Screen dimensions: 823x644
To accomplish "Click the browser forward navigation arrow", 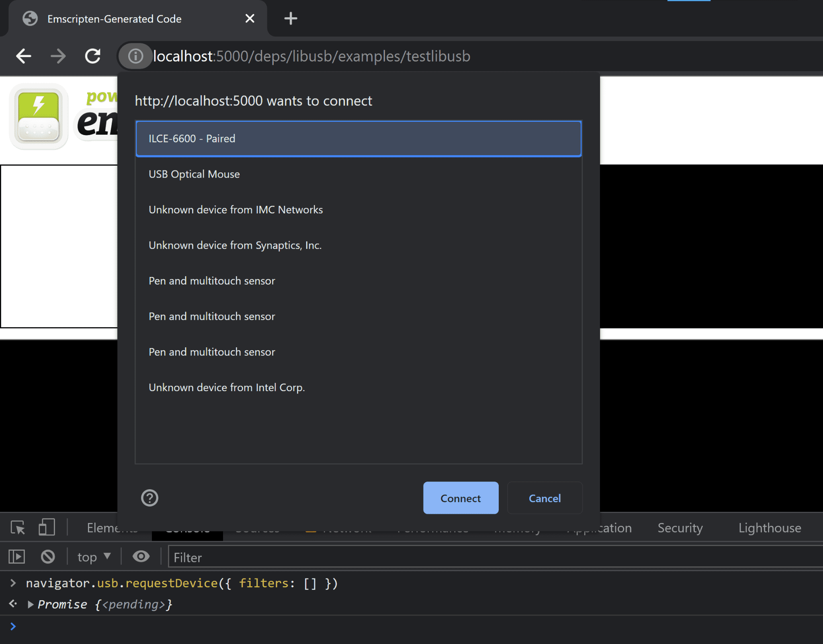I will point(59,55).
